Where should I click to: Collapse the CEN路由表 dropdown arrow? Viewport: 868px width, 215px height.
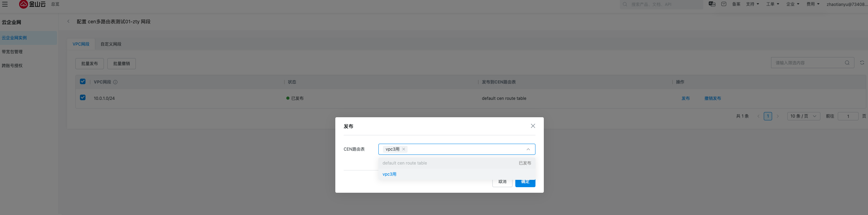tap(528, 149)
